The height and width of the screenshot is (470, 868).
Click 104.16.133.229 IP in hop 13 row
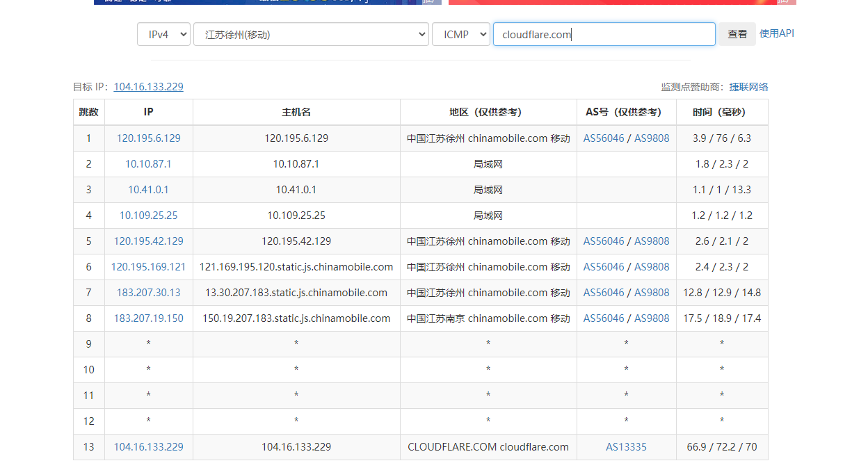click(148, 447)
